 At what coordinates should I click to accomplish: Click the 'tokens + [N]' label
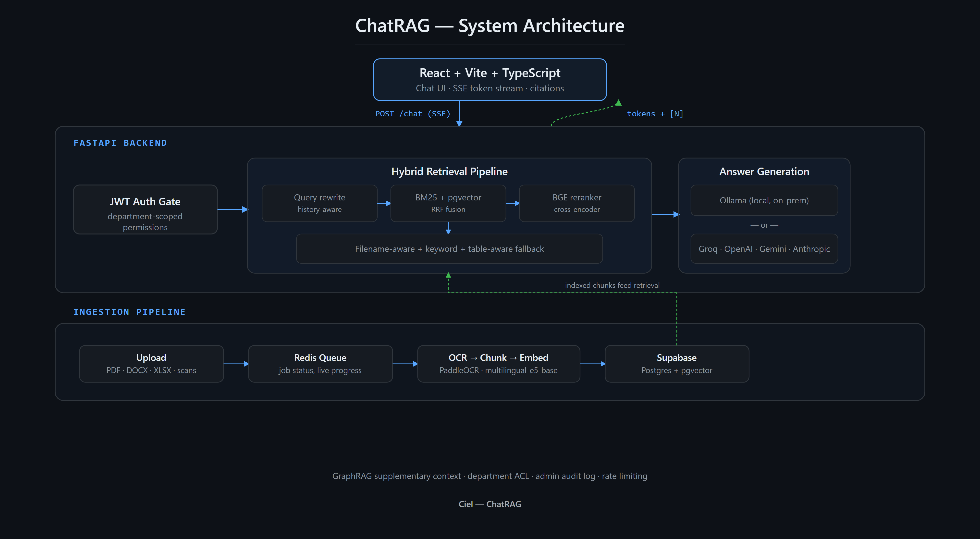655,114
